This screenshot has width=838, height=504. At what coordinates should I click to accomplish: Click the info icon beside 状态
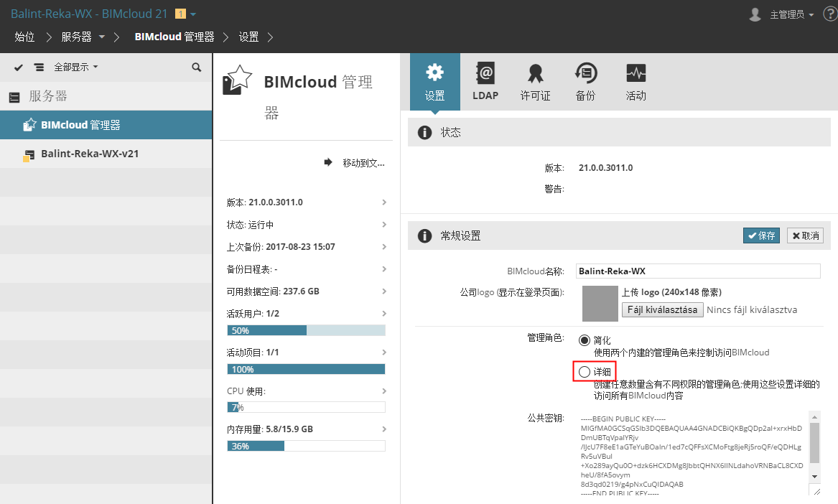point(425,133)
